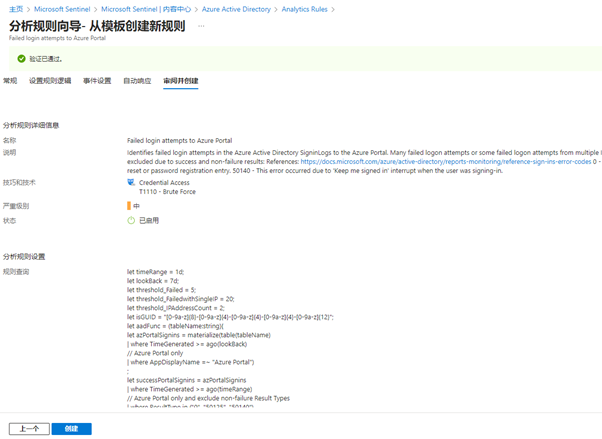
Task: Switch to the 事件设置 tab
Action: [97, 81]
